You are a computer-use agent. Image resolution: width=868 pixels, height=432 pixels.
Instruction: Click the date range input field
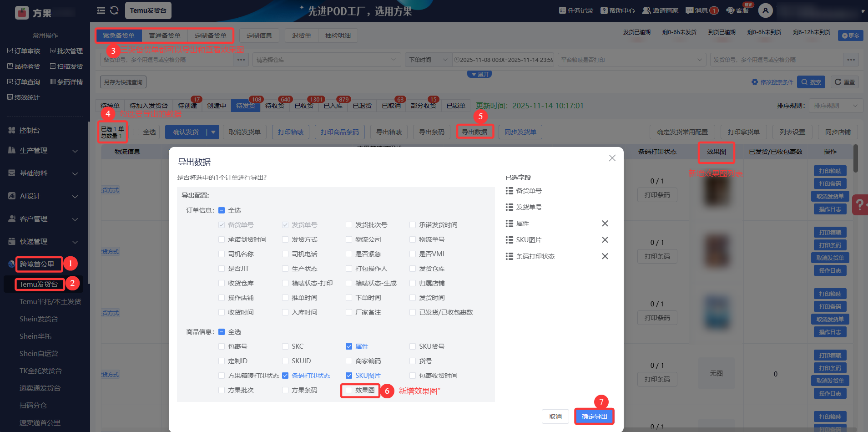(503, 60)
